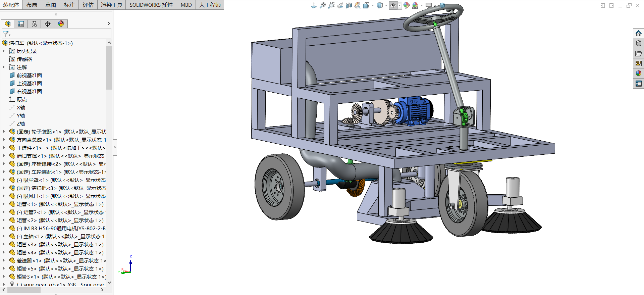Select the X轴 axis item
The image size is (644, 295).
17,107
